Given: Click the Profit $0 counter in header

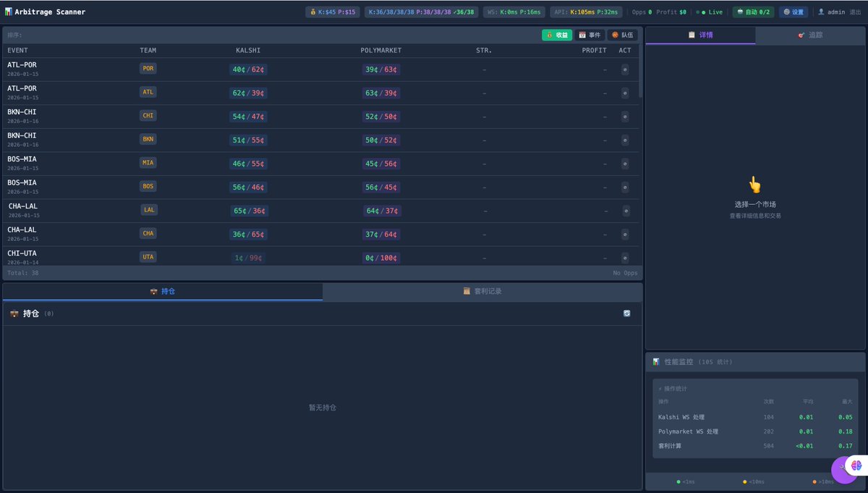Looking at the screenshot, I should (671, 12).
